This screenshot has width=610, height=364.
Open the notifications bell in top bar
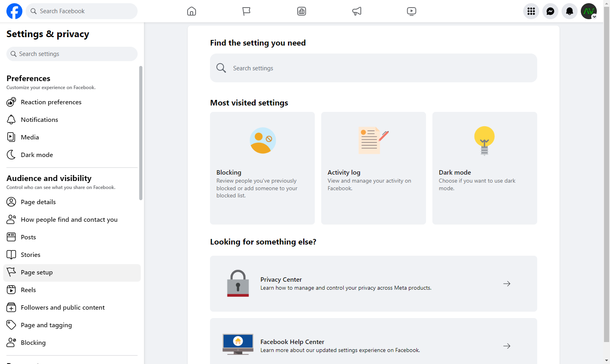click(x=570, y=11)
